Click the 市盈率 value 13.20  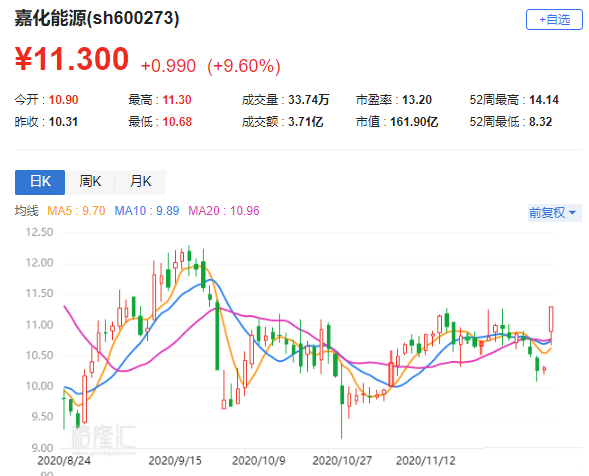417,100
